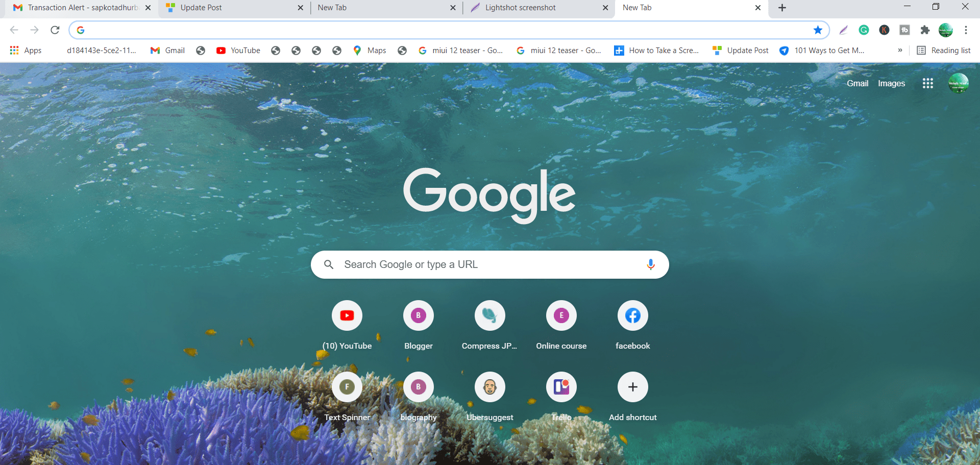Expand the hidden bookmarks chevron
This screenshot has height=465, width=980.
coord(900,51)
